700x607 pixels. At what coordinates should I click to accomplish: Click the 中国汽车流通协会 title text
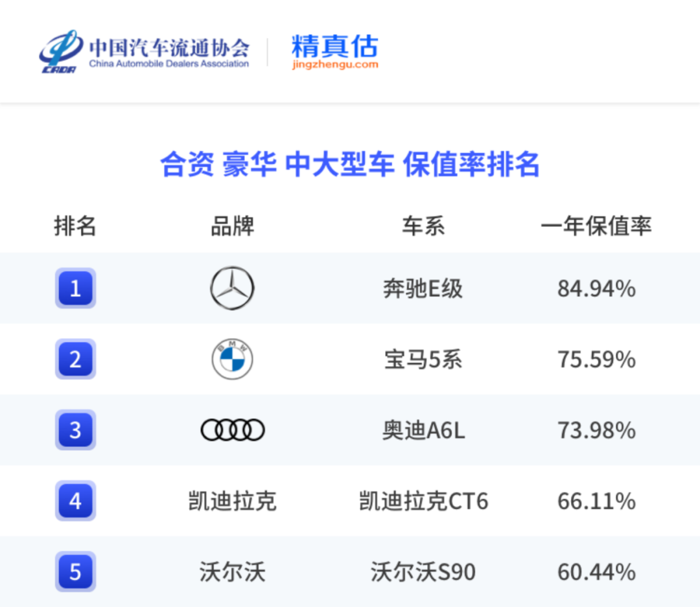[169, 47]
